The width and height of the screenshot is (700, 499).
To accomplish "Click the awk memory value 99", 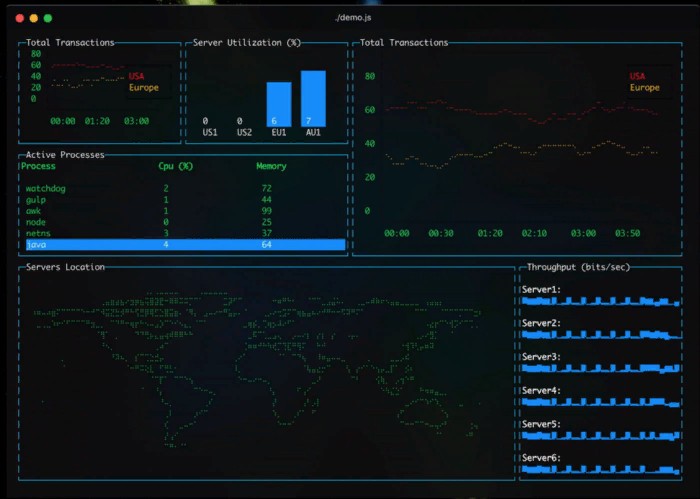I will pos(267,211).
